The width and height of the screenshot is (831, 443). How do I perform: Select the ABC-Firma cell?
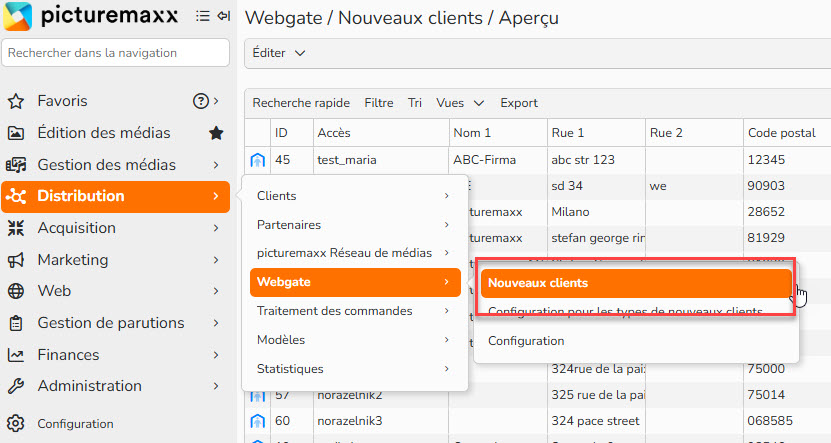(498, 160)
